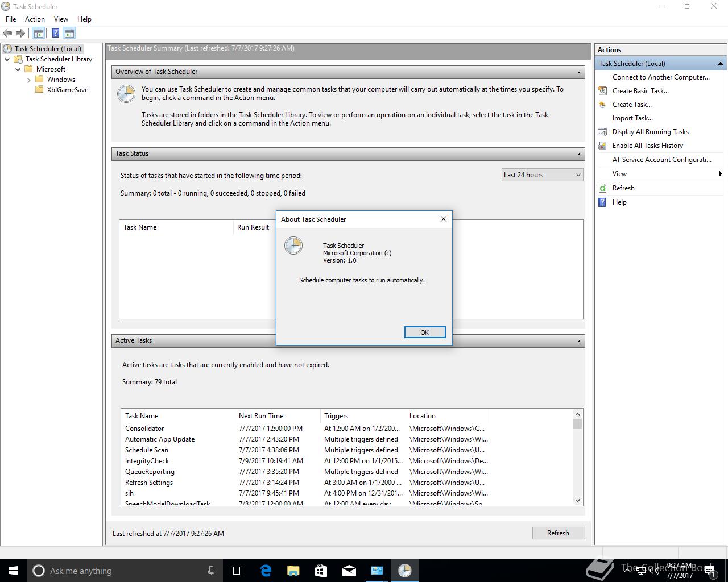Open the Action menu
The image size is (728, 582).
click(x=35, y=19)
